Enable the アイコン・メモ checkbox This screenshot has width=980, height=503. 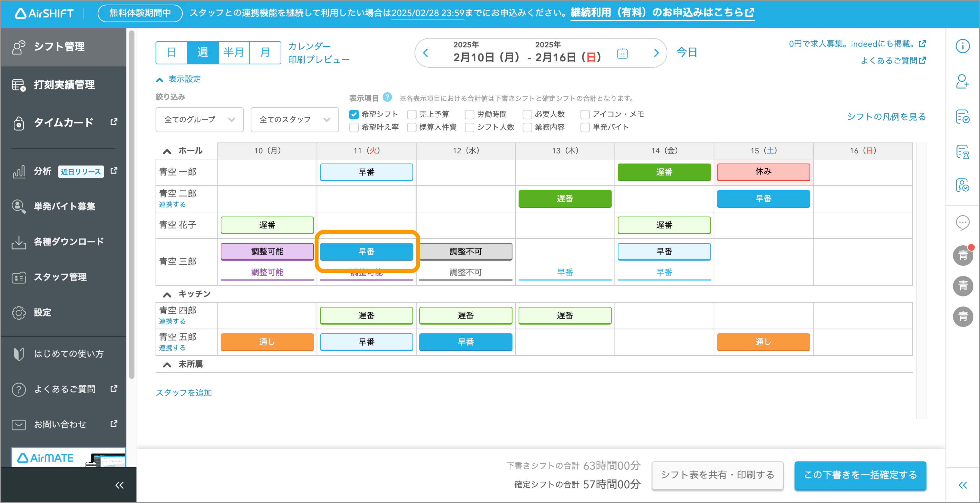[x=585, y=114]
